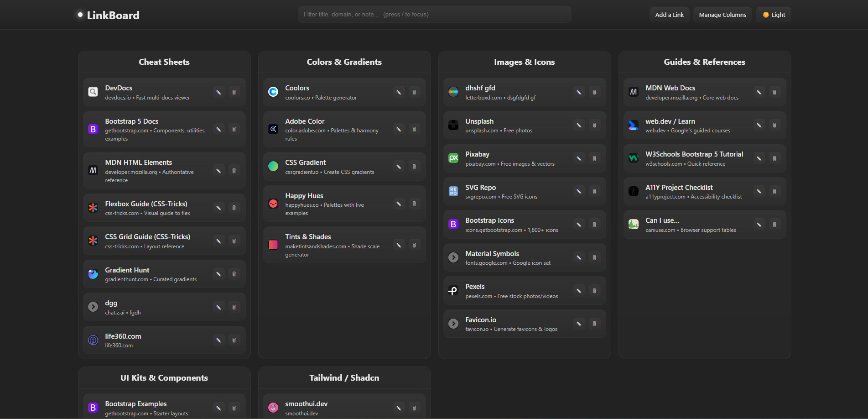
Task: Edit the Favicon.io link
Action: pyautogui.click(x=579, y=324)
